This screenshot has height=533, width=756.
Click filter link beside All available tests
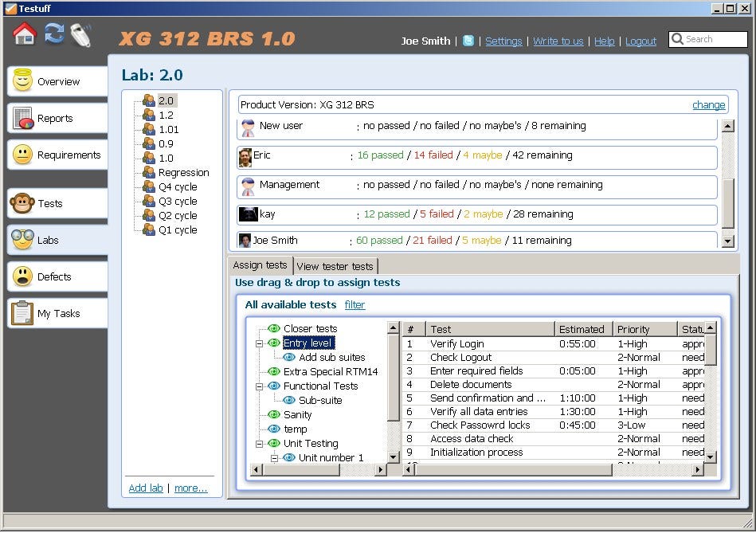354,305
